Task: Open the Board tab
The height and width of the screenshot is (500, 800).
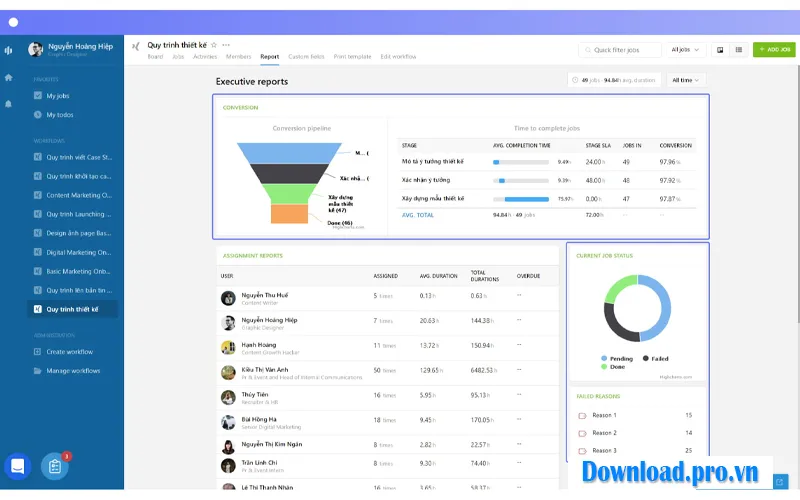Action: [155, 57]
